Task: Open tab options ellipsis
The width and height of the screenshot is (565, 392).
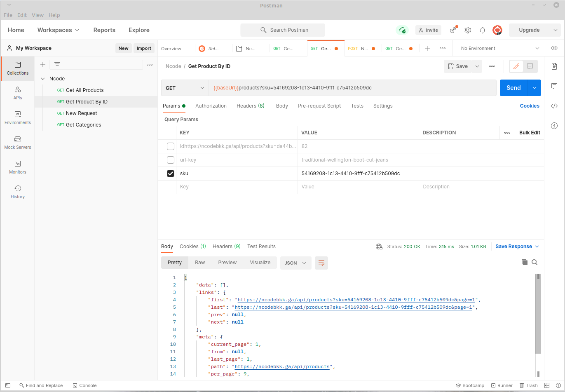Action: click(443, 48)
